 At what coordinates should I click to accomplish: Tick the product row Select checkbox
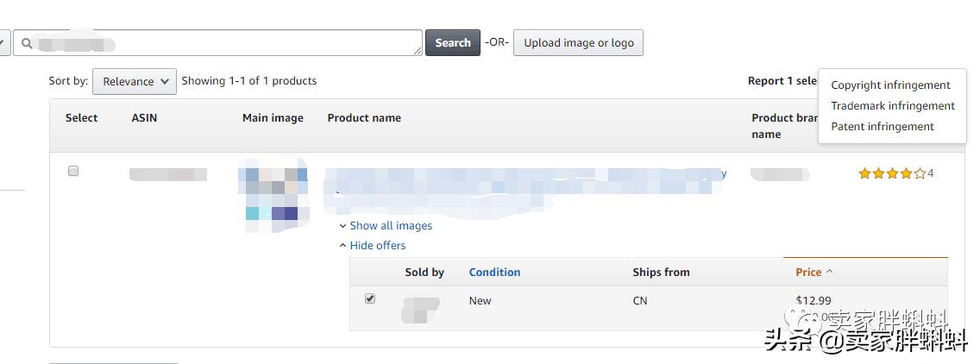(73, 172)
